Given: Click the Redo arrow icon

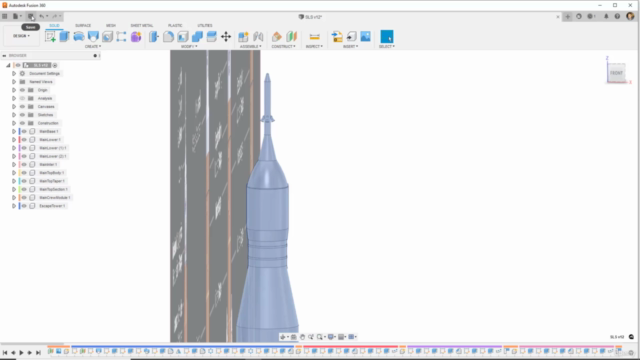Looking at the screenshot, I should pos(55,16).
